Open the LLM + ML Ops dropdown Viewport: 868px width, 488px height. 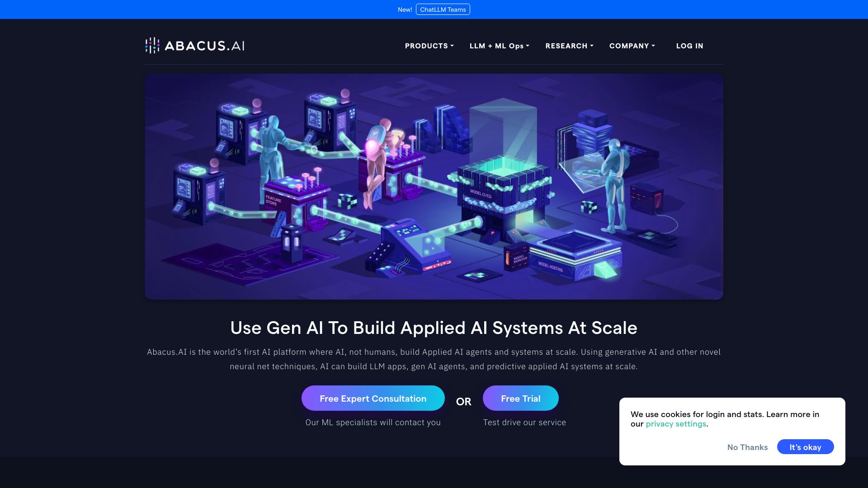click(500, 46)
